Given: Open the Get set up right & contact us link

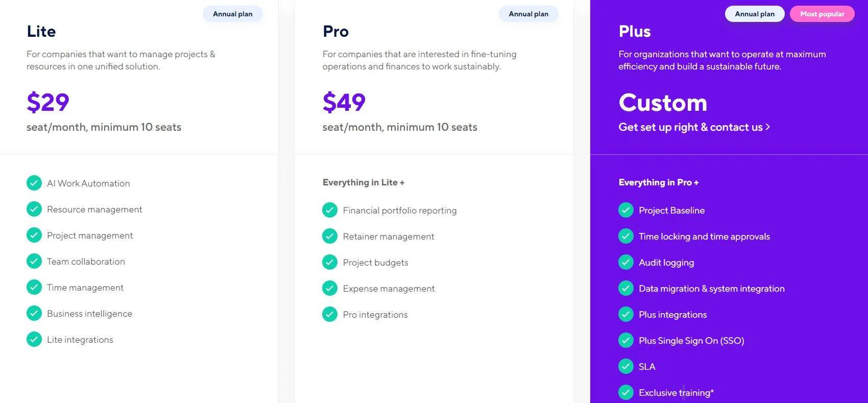Looking at the screenshot, I should click(x=694, y=127).
